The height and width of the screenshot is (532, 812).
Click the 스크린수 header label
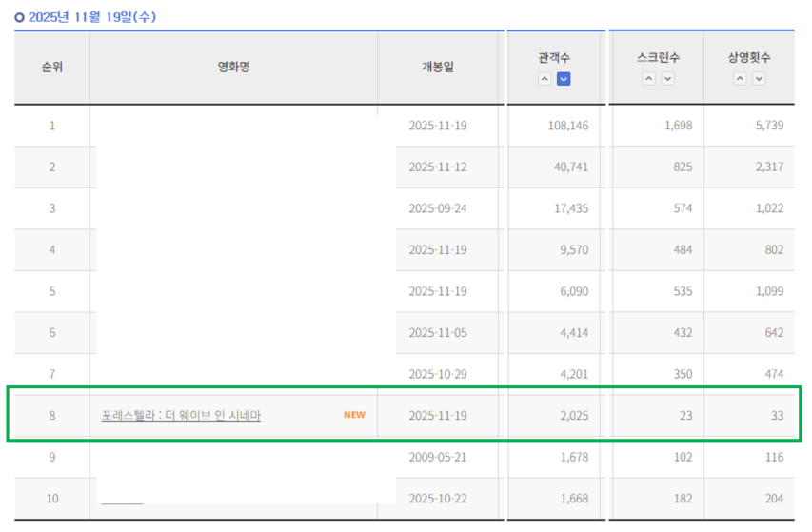pos(658,58)
